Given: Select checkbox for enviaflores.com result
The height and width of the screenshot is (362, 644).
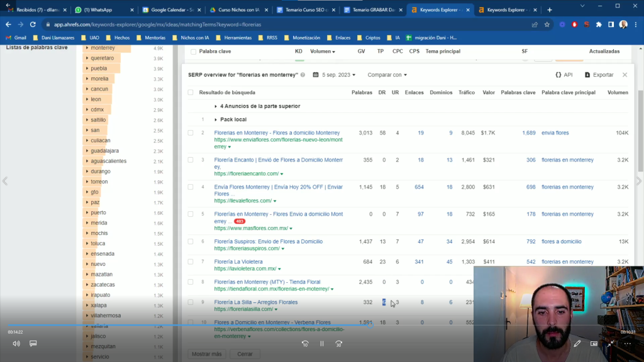Looking at the screenshot, I should [191, 133].
